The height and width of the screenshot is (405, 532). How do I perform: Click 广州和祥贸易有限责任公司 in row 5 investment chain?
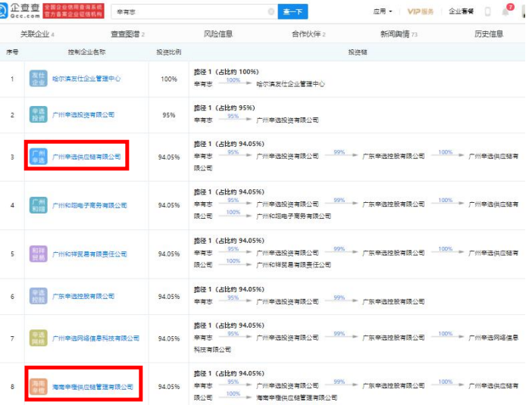point(293,265)
